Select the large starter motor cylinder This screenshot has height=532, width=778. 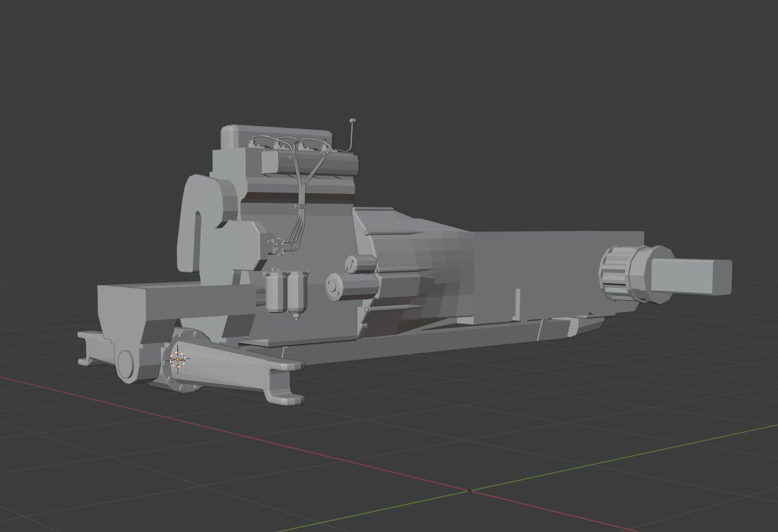351,287
